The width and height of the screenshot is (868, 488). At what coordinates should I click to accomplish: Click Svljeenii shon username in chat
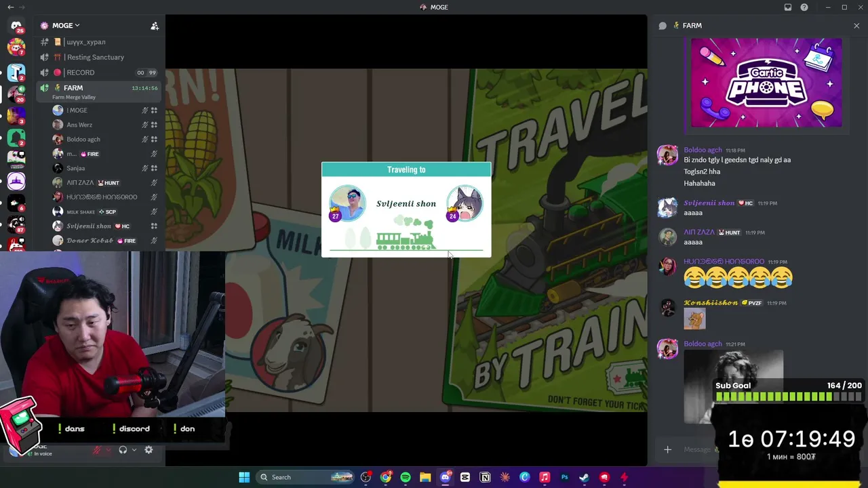(x=709, y=203)
